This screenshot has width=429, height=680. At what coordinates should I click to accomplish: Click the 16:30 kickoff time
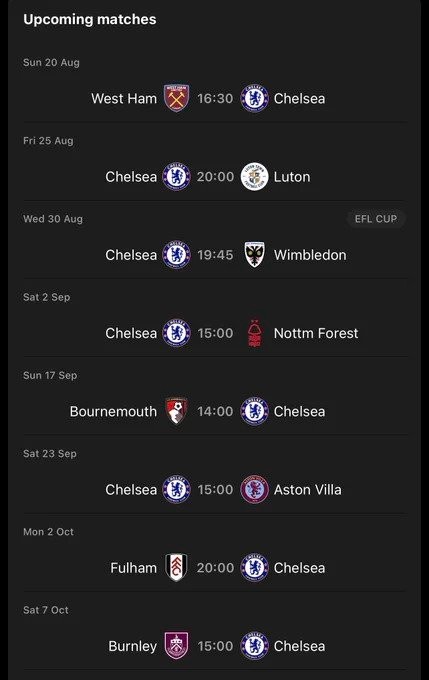(x=215, y=98)
